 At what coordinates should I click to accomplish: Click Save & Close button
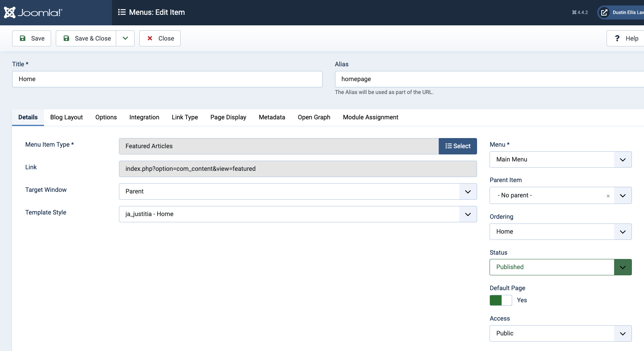[x=86, y=38]
